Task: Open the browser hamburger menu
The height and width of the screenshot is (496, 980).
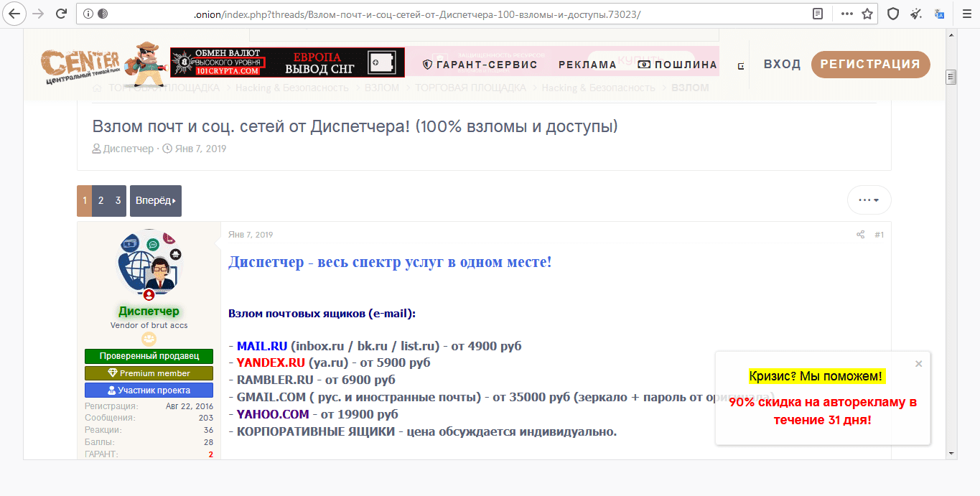Action: (x=963, y=14)
